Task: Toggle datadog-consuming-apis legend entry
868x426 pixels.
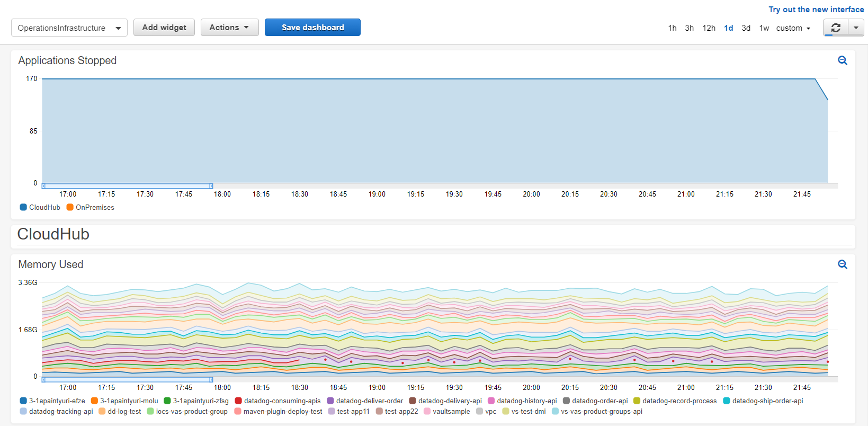Action: point(278,401)
